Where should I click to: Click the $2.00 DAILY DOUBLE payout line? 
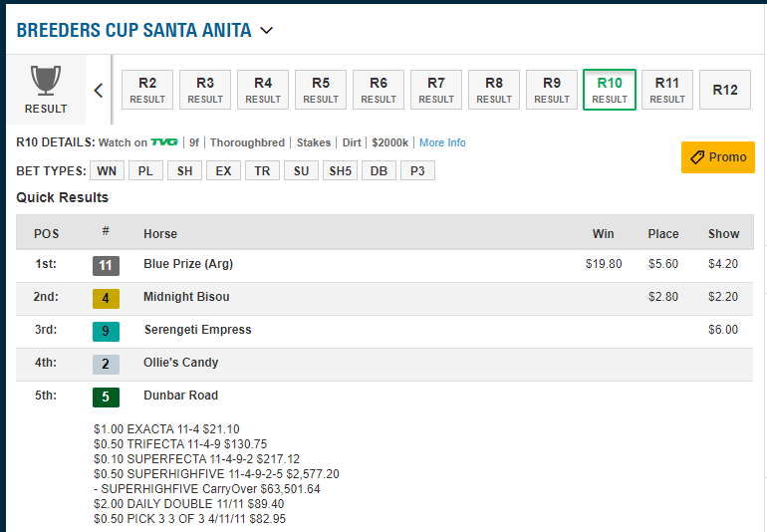point(189,504)
